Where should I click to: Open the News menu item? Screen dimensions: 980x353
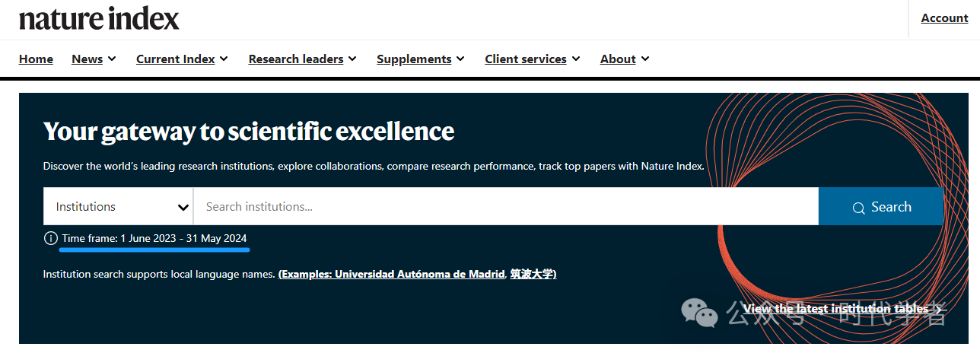(x=87, y=59)
